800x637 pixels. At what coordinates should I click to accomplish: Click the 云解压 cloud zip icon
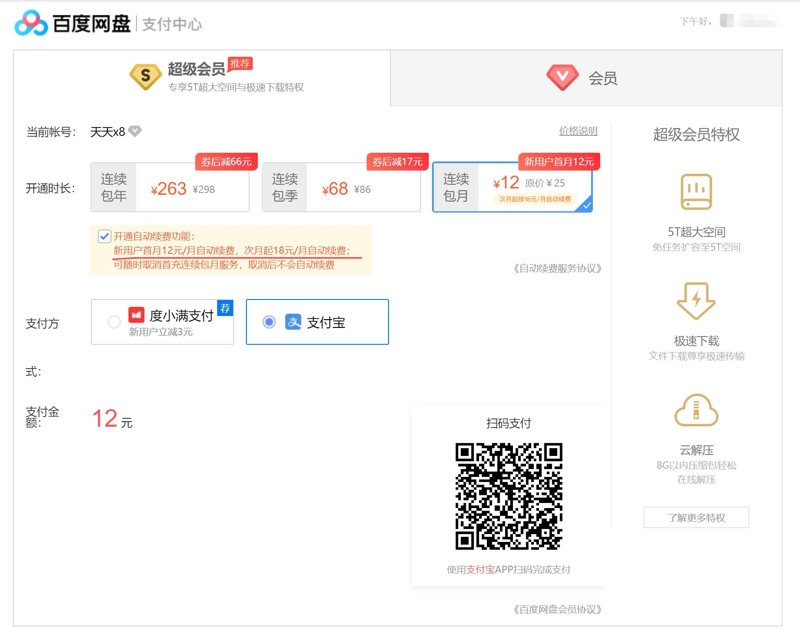[x=696, y=410]
